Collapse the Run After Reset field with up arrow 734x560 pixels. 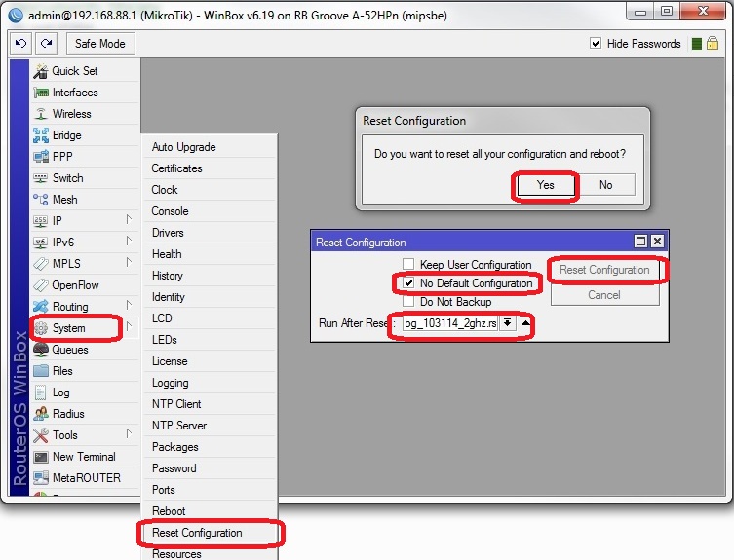coord(525,323)
